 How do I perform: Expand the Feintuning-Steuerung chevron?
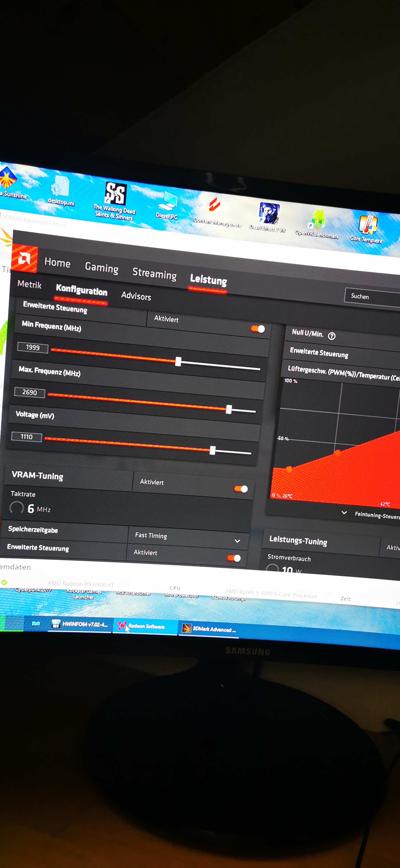point(344,513)
